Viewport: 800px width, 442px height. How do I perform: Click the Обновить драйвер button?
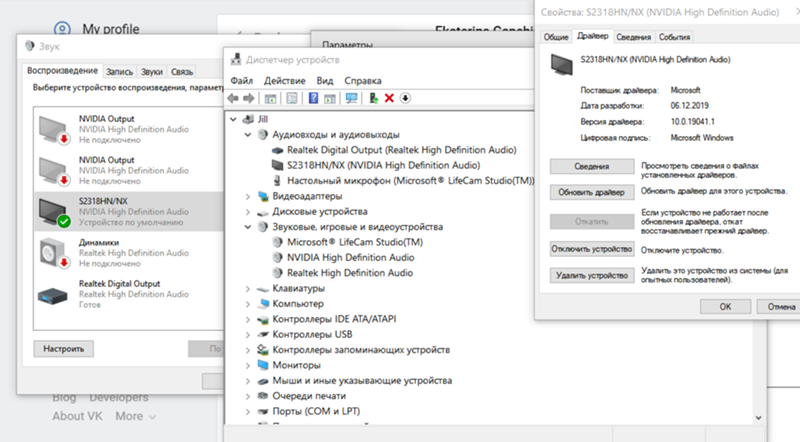(592, 192)
